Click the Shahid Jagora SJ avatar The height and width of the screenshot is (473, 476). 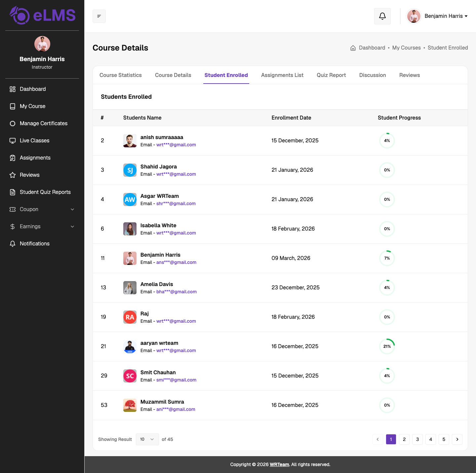tap(130, 170)
